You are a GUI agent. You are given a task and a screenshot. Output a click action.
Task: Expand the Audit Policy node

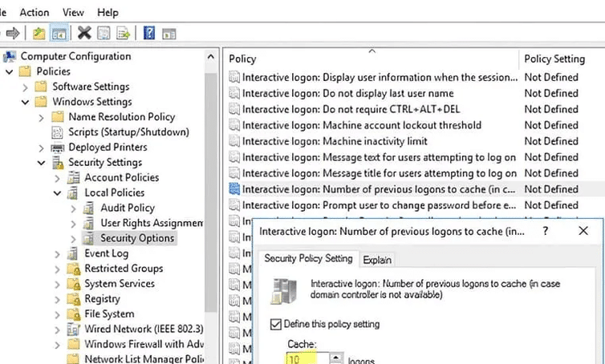click(x=73, y=208)
